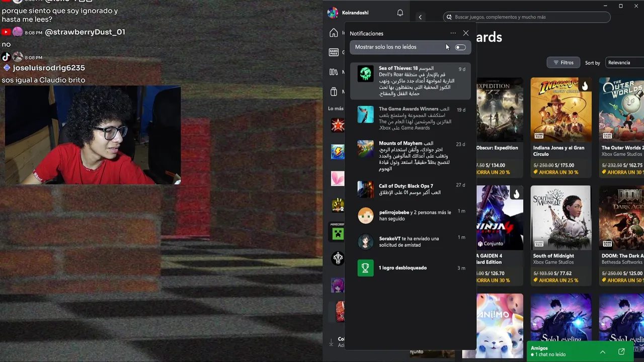Open The Outer Worlds 2 game card
This screenshot has height=362, width=644.
pyautogui.click(x=622, y=127)
